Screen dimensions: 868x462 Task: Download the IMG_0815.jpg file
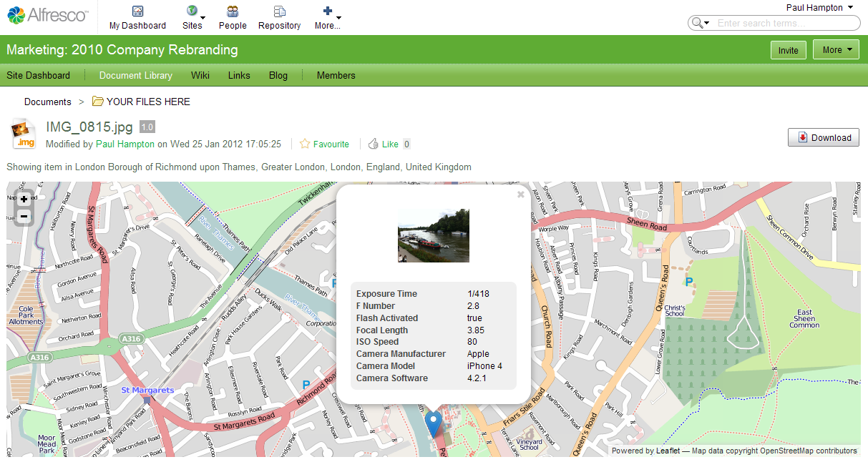pyautogui.click(x=824, y=137)
